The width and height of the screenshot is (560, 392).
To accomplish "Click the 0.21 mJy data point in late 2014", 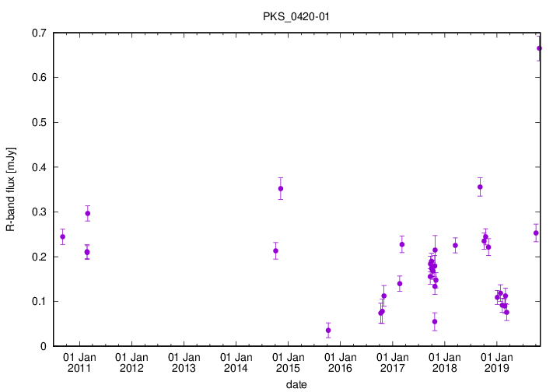I will pyautogui.click(x=275, y=250).
